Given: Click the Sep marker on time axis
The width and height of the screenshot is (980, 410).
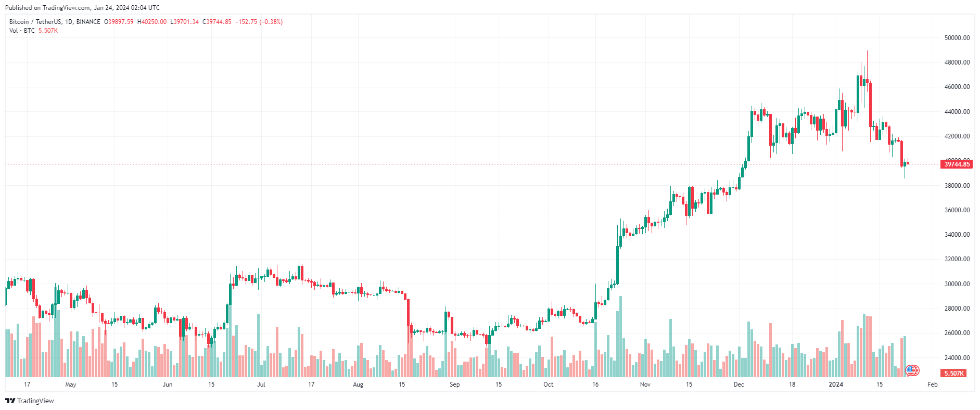Looking at the screenshot, I should [454, 385].
